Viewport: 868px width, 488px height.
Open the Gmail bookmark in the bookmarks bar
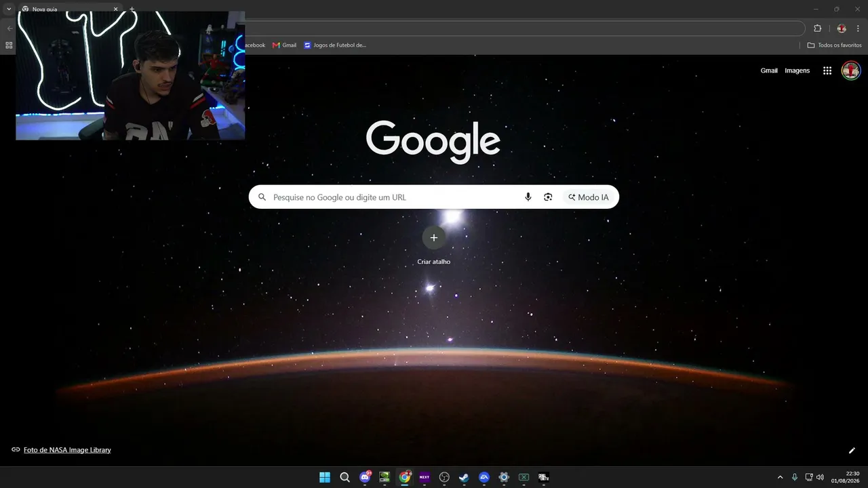(284, 45)
